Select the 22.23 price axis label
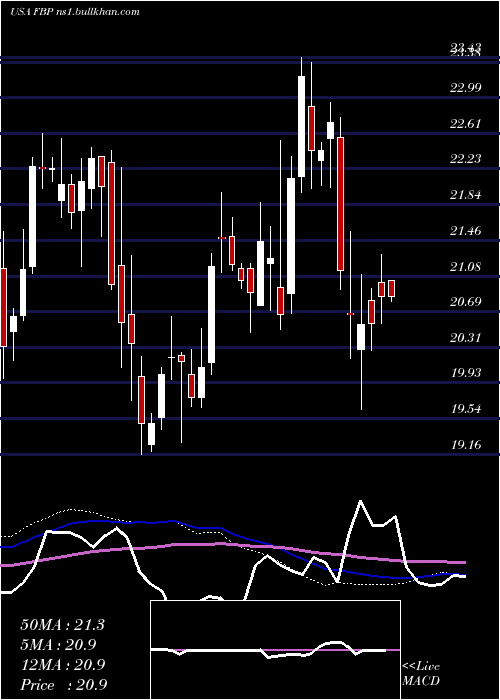Image resolution: width=500 pixels, height=700 pixels. [x=466, y=159]
